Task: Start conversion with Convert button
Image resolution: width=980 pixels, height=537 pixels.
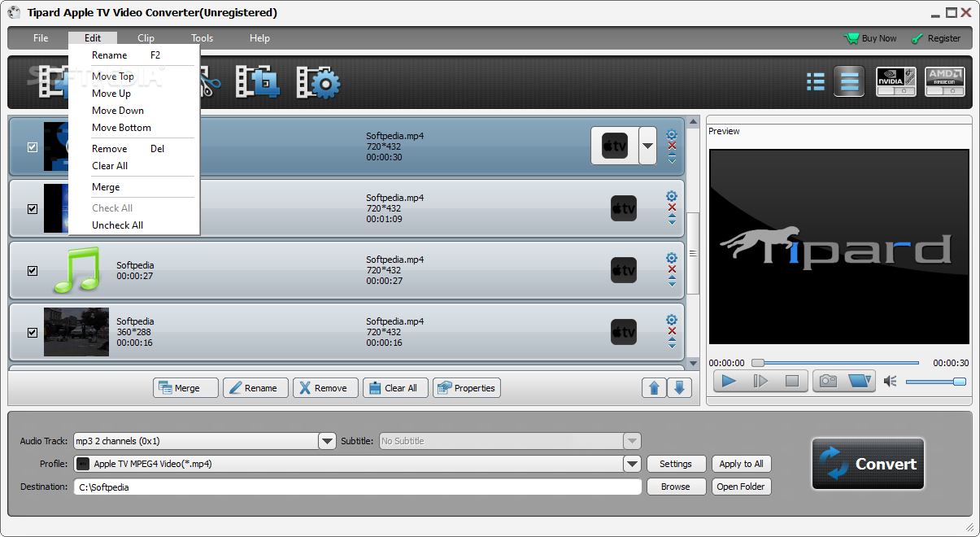Action: pos(868,464)
